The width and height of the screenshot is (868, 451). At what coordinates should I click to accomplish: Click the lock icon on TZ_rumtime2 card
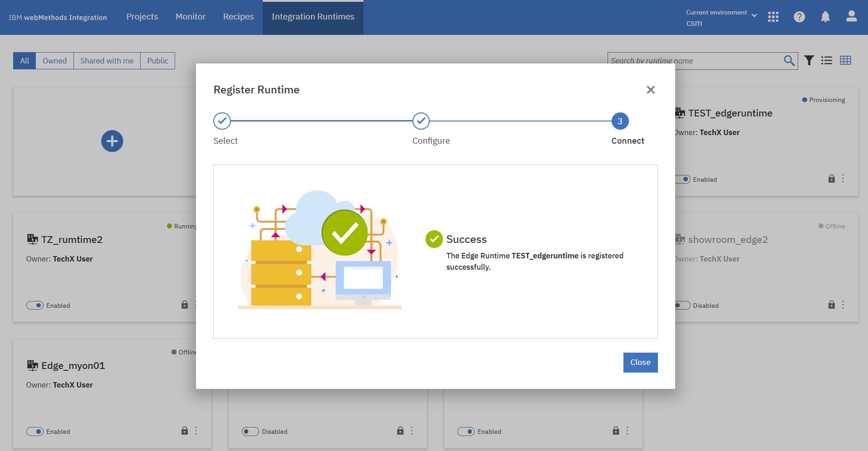(184, 305)
